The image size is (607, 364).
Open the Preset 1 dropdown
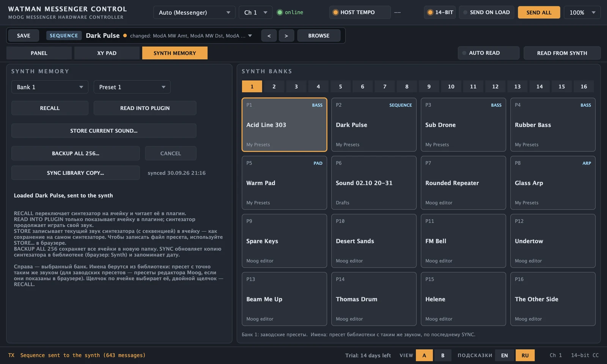pyautogui.click(x=132, y=87)
